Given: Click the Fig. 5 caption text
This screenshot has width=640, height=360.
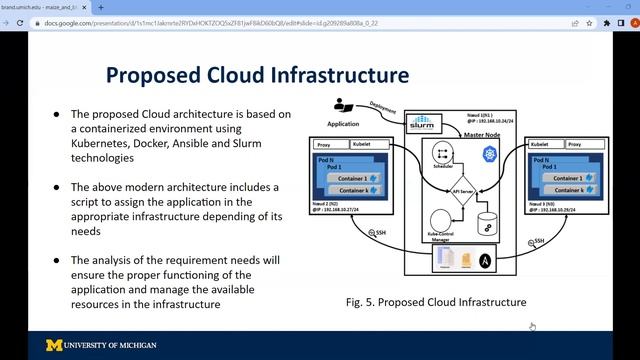Looking at the screenshot, I should (x=436, y=302).
